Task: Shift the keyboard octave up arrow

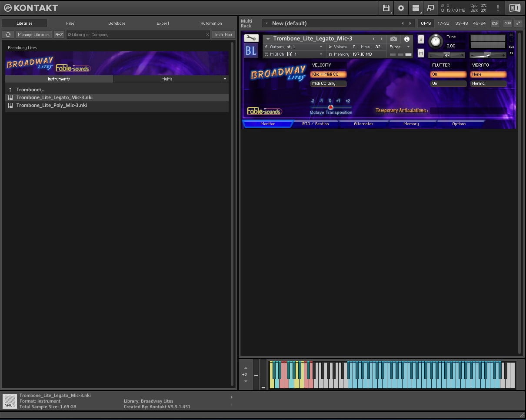Action: (246, 368)
